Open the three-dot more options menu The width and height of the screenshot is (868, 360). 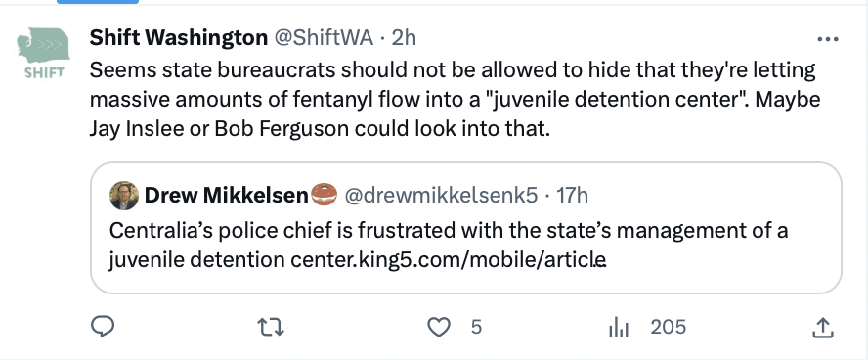pos(828,39)
